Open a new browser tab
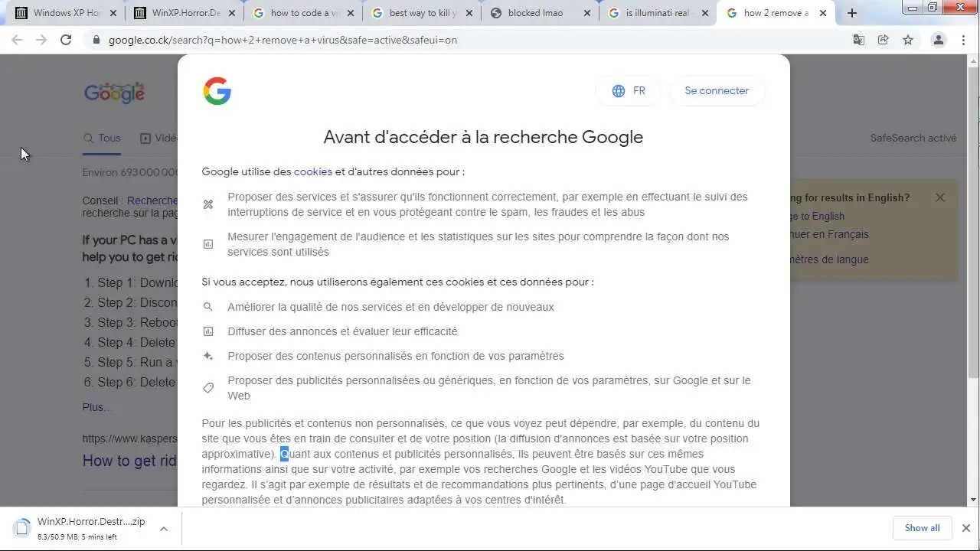 click(x=852, y=13)
